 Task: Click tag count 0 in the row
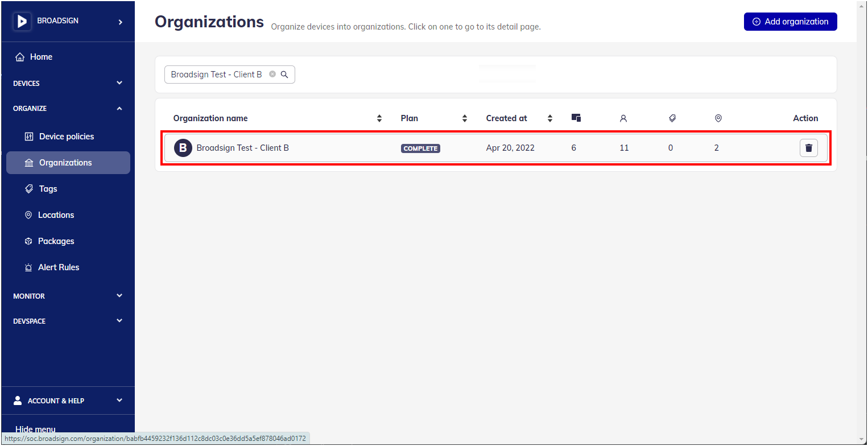coord(671,148)
